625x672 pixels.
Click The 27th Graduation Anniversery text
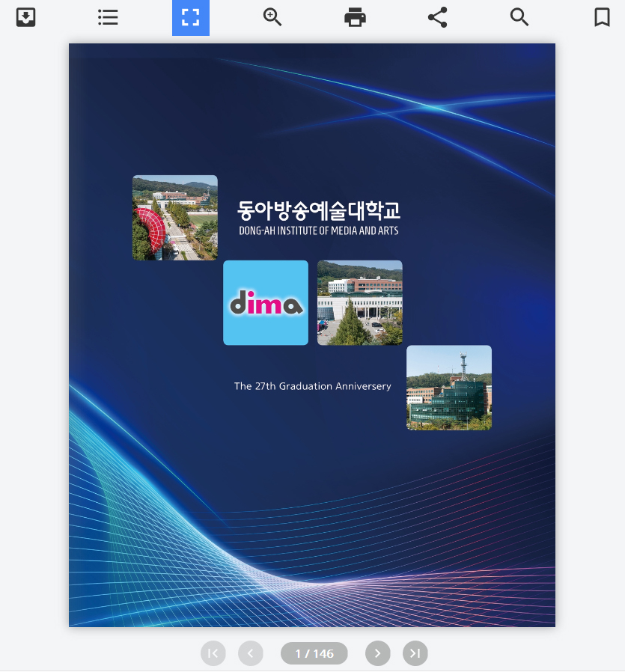(313, 386)
